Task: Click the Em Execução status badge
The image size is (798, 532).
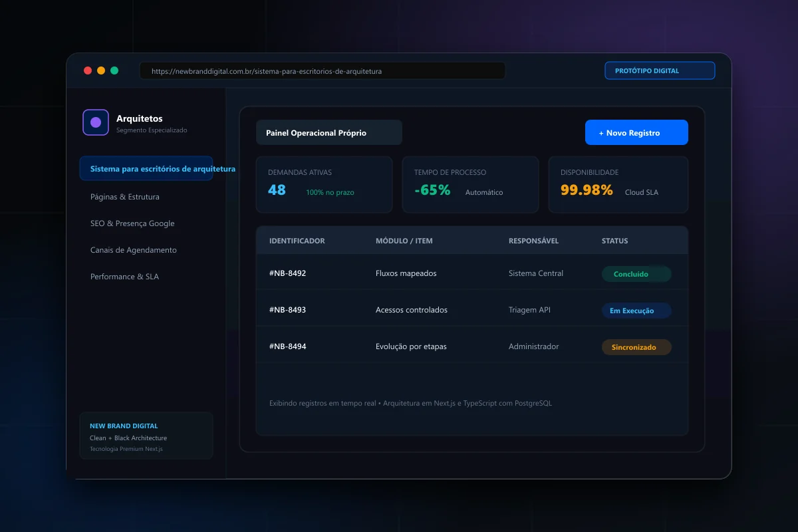Action: click(x=636, y=311)
